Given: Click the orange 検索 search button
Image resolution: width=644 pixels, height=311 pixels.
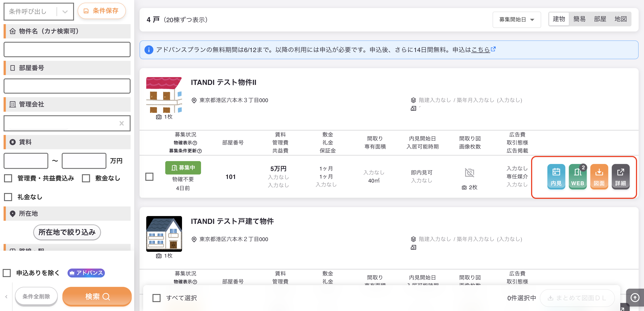Looking at the screenshot, I should point(97,296).
